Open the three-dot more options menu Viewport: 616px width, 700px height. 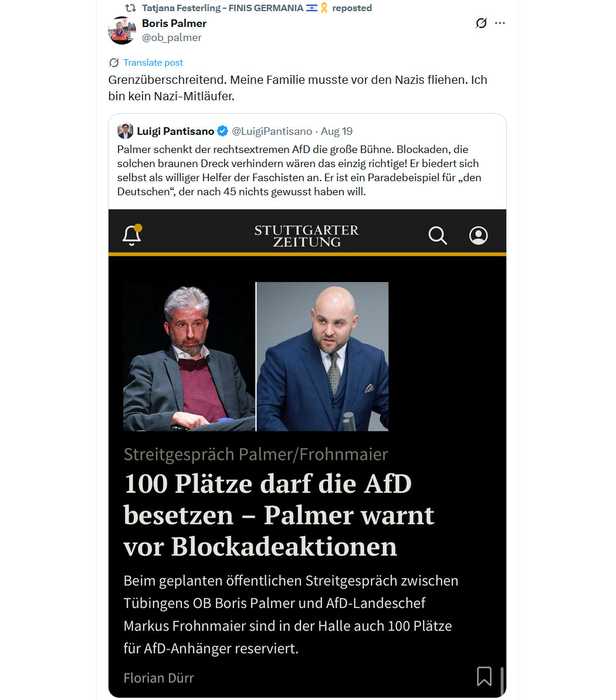tap(500, 23)
